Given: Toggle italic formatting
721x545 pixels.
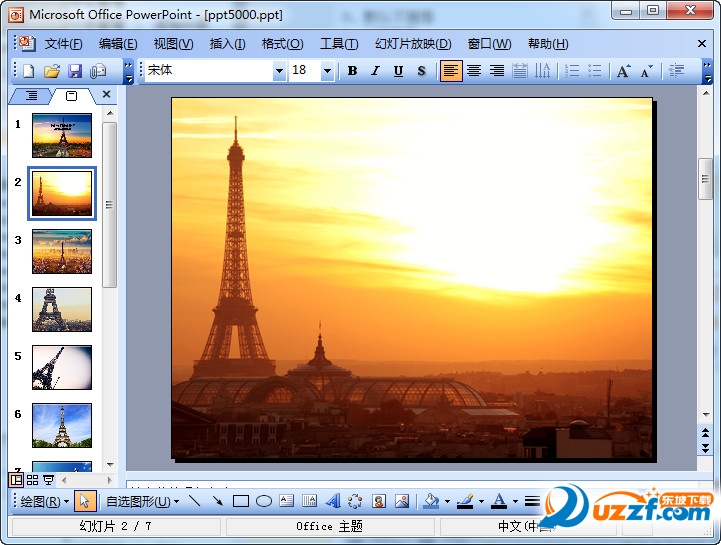Looking at the screenshot, I should [375, 71].
